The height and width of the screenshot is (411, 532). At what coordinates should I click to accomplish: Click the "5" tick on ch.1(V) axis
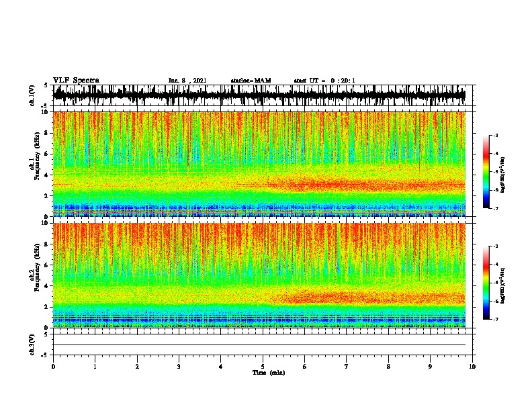46,85
